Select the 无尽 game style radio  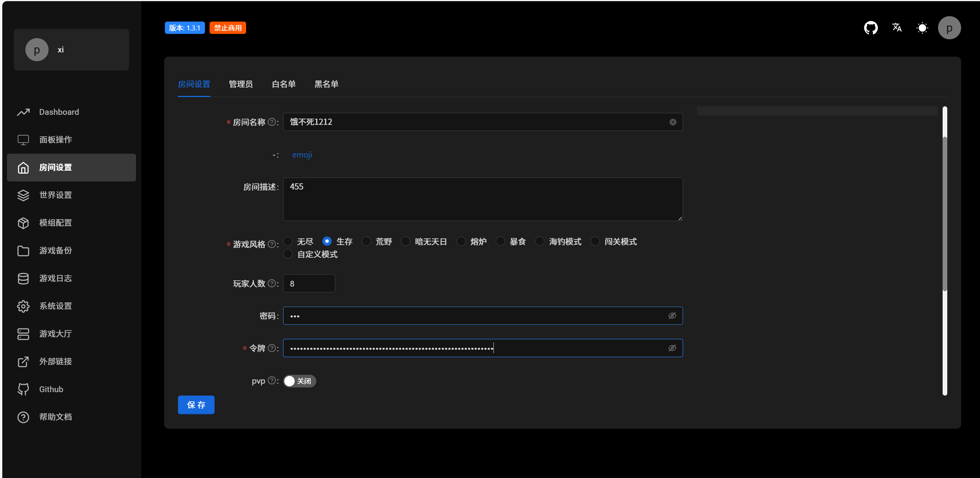[288, 242]
